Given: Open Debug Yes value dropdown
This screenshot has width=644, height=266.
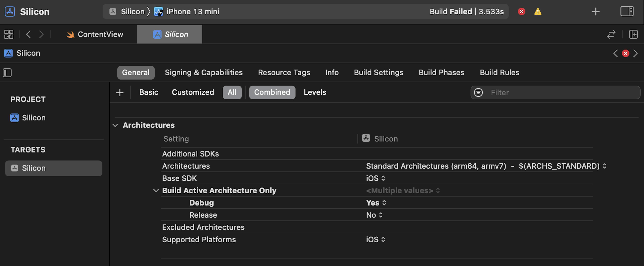Looking at the screenshot, I should coord(376,203).
